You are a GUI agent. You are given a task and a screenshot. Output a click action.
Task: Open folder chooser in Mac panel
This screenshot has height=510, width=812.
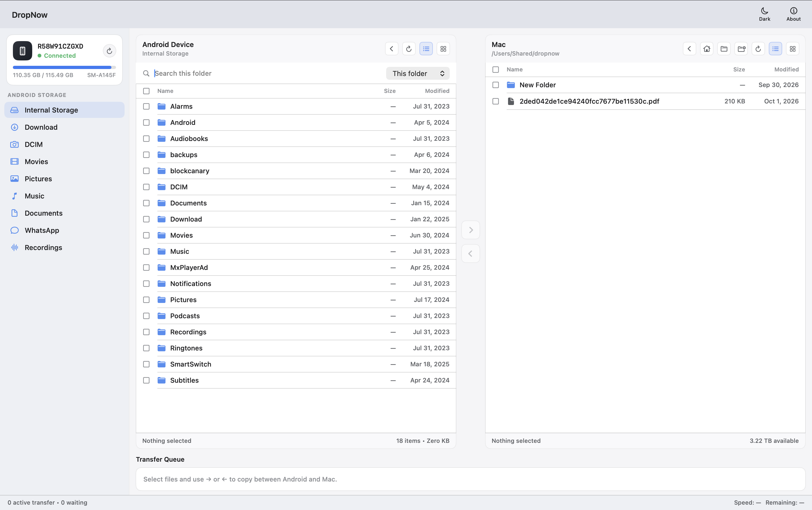[x=724, y=49]
